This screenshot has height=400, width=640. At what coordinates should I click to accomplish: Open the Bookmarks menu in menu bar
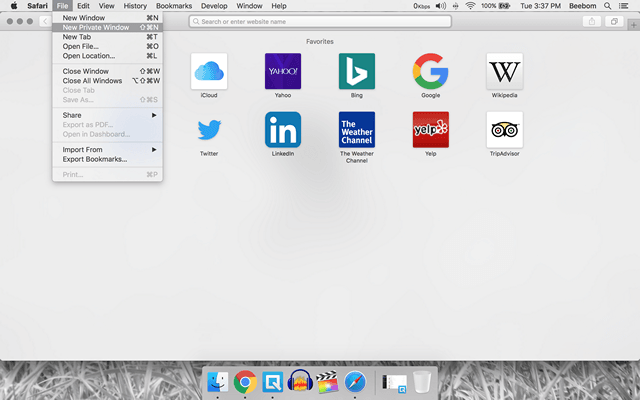(174, 6)
